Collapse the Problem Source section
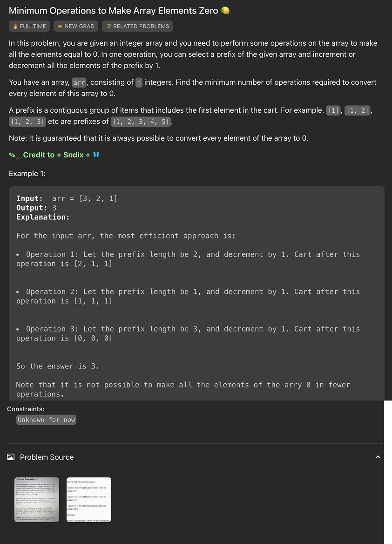This screenshot has width=392, height=544. coord(378,457)
